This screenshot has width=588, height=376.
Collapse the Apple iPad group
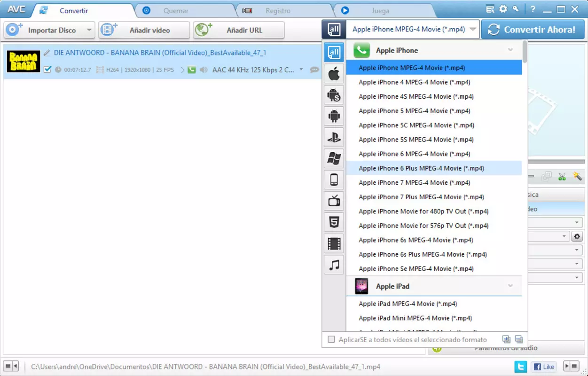coord(510,286)
